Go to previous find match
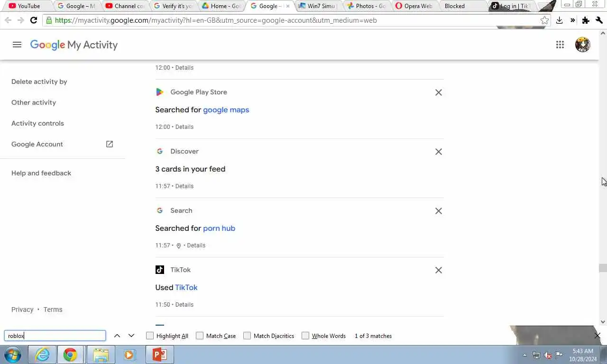This screenshot has width=607, height=364. pos(117,336)
